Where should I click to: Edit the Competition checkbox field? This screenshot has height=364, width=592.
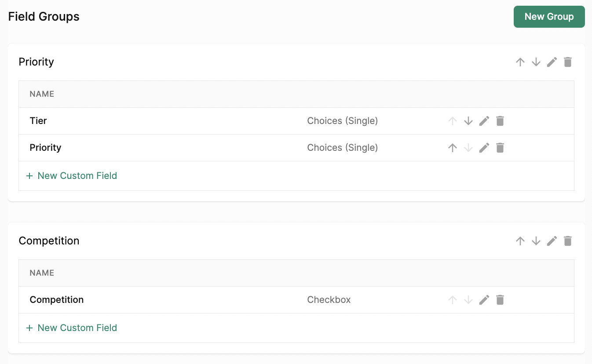click(484, 300)
